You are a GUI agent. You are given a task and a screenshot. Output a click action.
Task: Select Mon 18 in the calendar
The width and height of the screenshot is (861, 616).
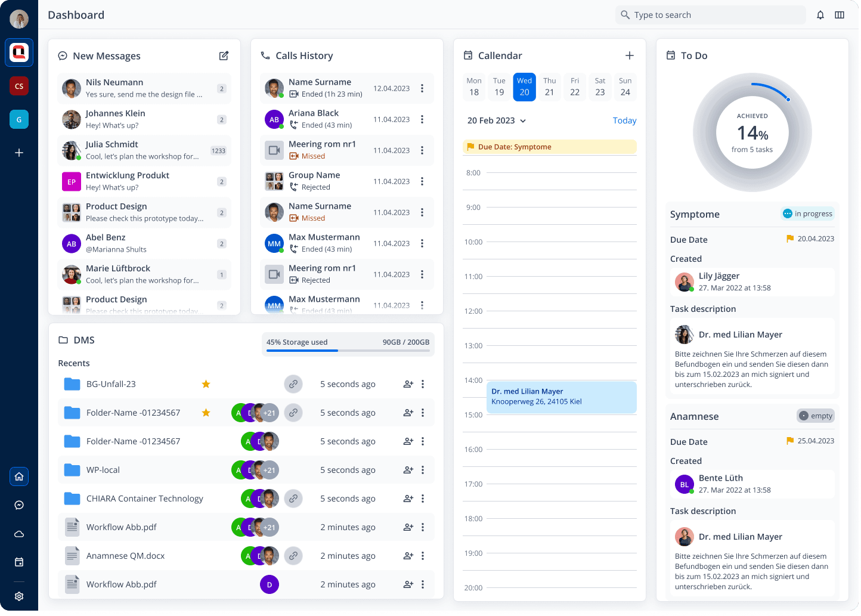click(474, 86)
